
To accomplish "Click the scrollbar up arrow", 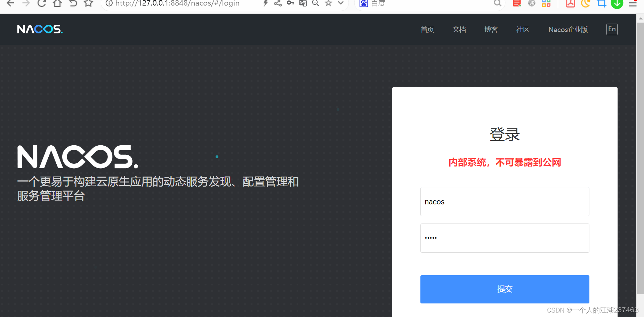I will 640,18.
